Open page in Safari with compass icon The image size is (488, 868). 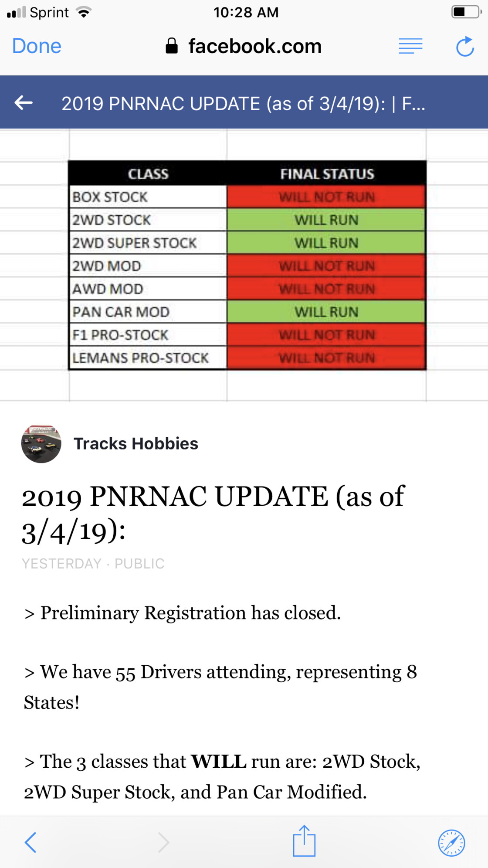(x=451, y=843)
